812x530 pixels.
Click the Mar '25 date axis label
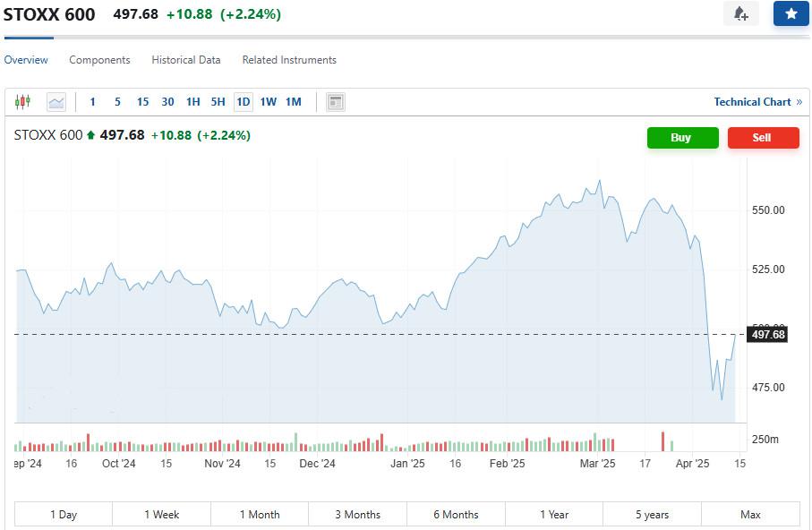[597, 463]
